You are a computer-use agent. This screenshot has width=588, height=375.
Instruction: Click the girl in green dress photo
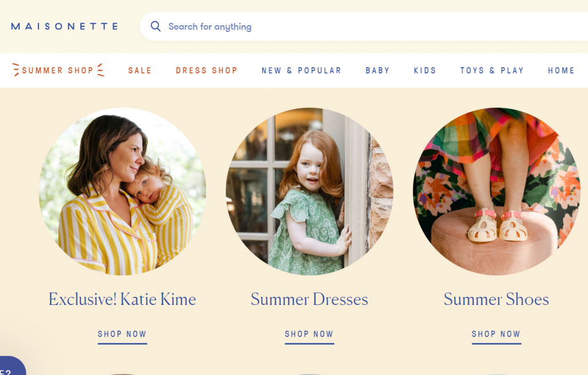point(310,191)
